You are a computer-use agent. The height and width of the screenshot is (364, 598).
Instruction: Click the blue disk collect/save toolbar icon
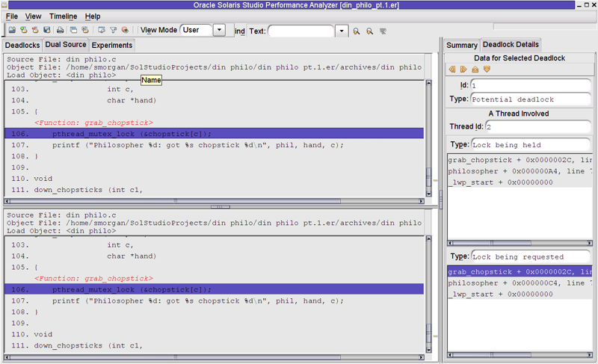(x=46, y=30)
